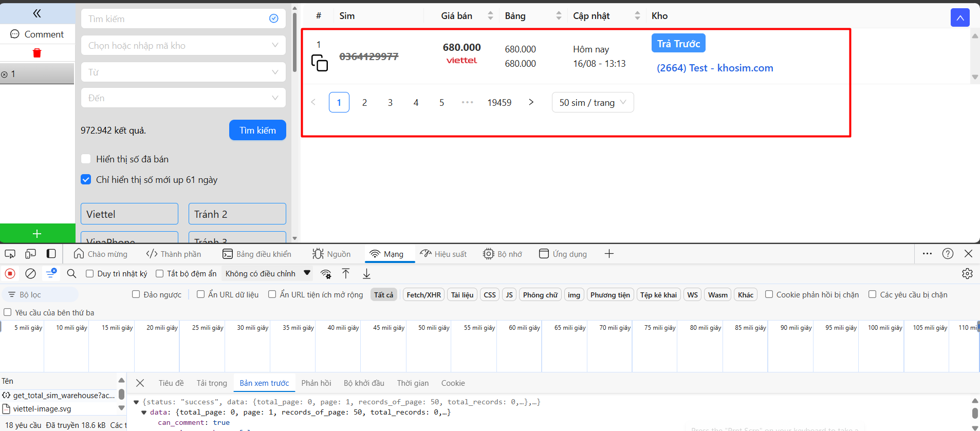This screenshot has height=431, width=980.
Task: Open the 'Đến' dropdown
Action: (x=183, y=98)
